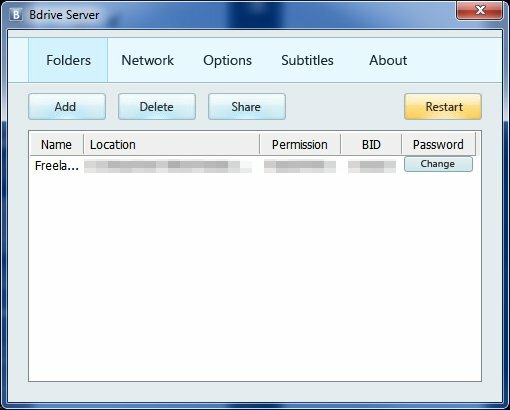510x410 pixels.
Task: Click the Bdrive Server title bar icon
Action: (16, 14)
